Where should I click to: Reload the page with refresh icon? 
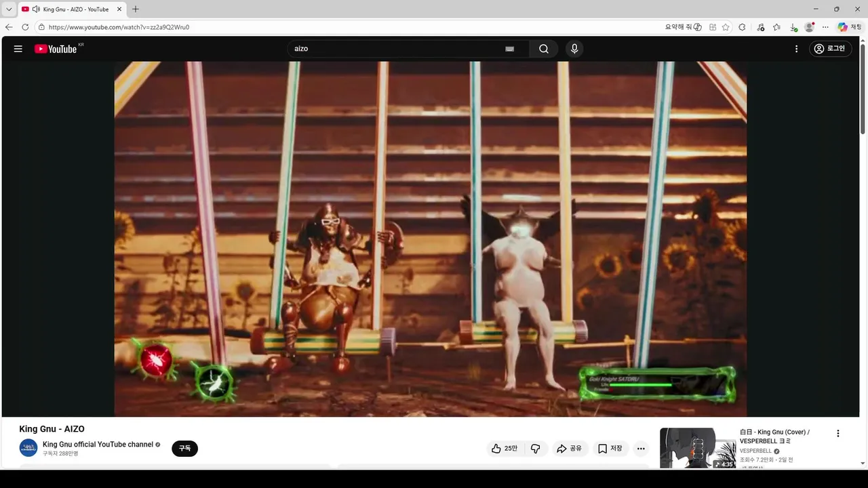tap(25, 27)
